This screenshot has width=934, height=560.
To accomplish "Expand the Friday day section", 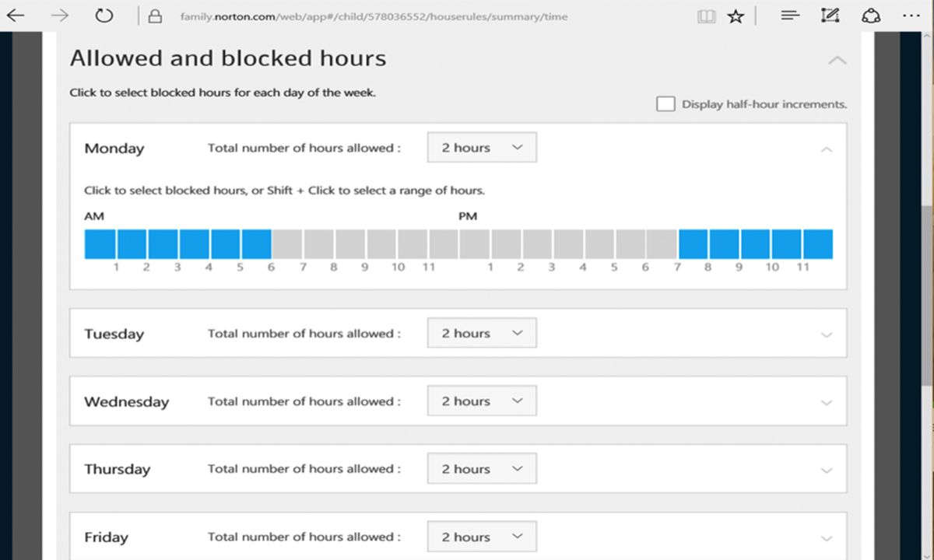I will [827, 537].
